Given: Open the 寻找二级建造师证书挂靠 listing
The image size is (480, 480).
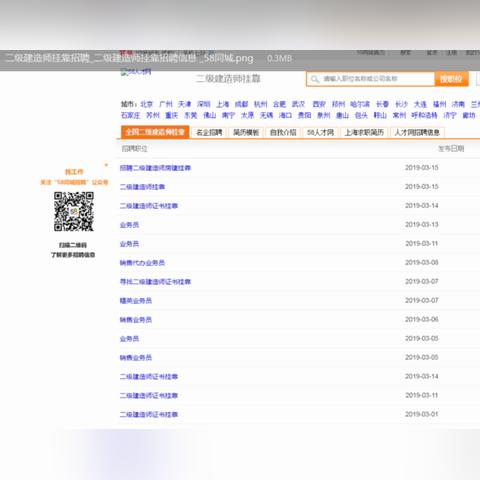Looking at the screenshot, I should tap(155, 282).
